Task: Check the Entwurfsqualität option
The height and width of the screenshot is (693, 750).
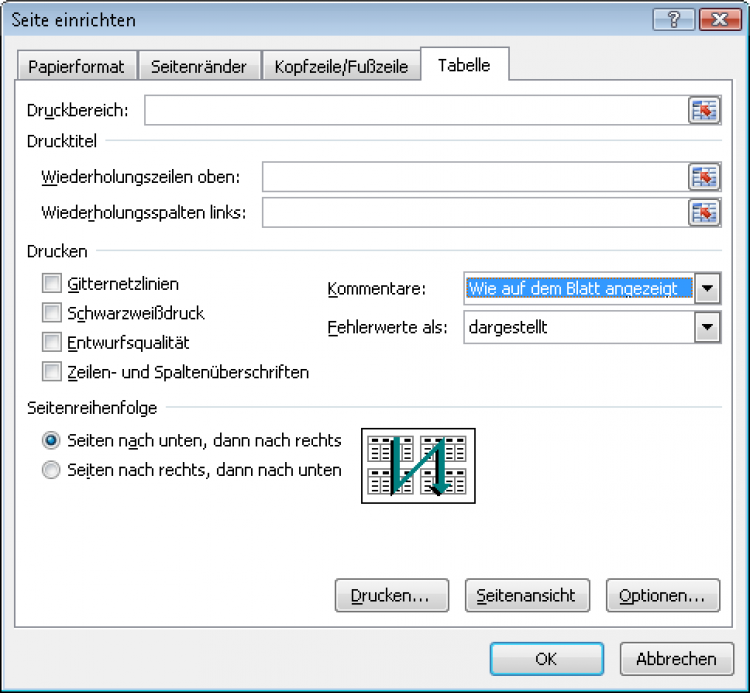Action: (x=52, y=342)
